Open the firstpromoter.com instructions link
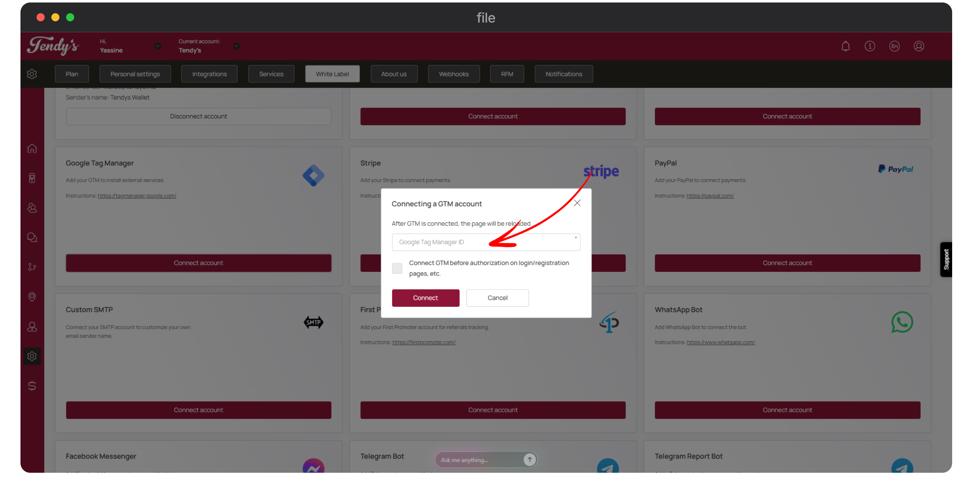This screenshot has width=980, height=477. pos(424,342)
